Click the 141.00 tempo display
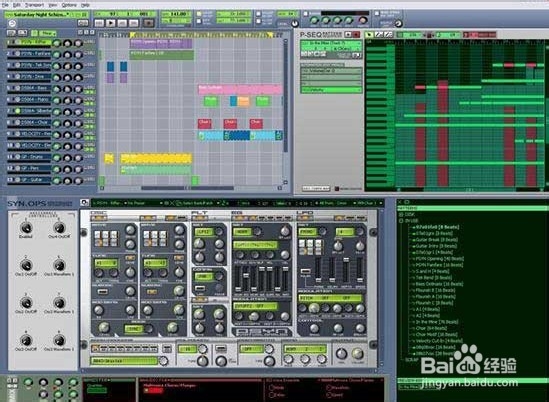Screen dimensions: 549x402 [x=177, y=14]
